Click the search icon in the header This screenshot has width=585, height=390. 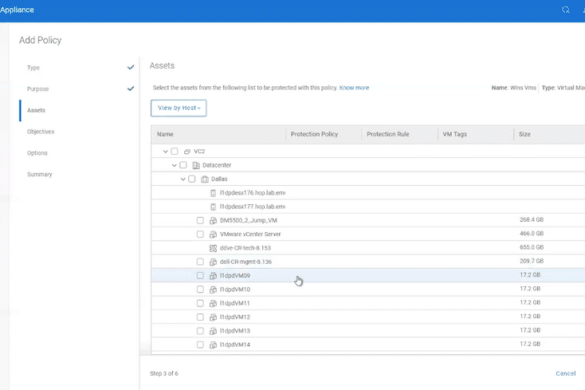pos(566,10)
